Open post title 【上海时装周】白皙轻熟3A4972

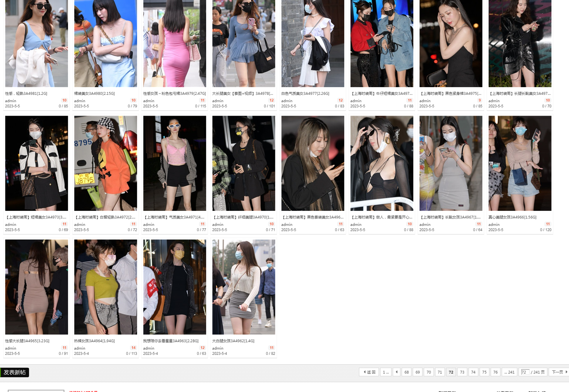105,217
